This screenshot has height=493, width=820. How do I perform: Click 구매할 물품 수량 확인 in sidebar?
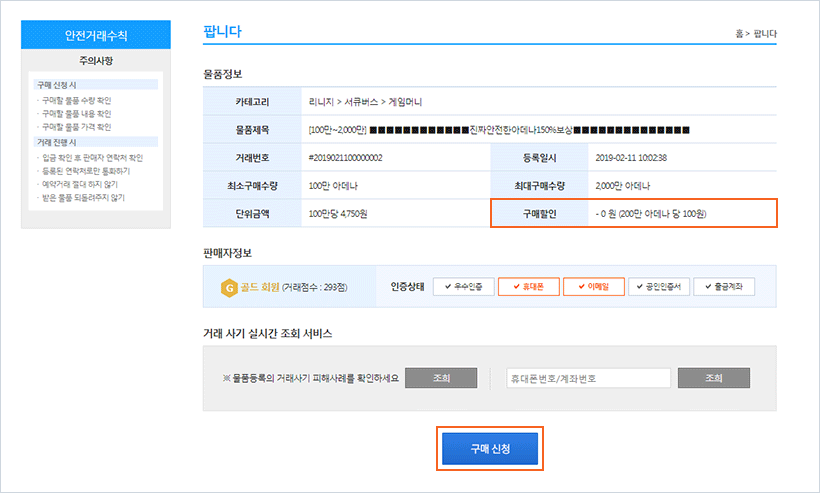(x=76, y=100)
